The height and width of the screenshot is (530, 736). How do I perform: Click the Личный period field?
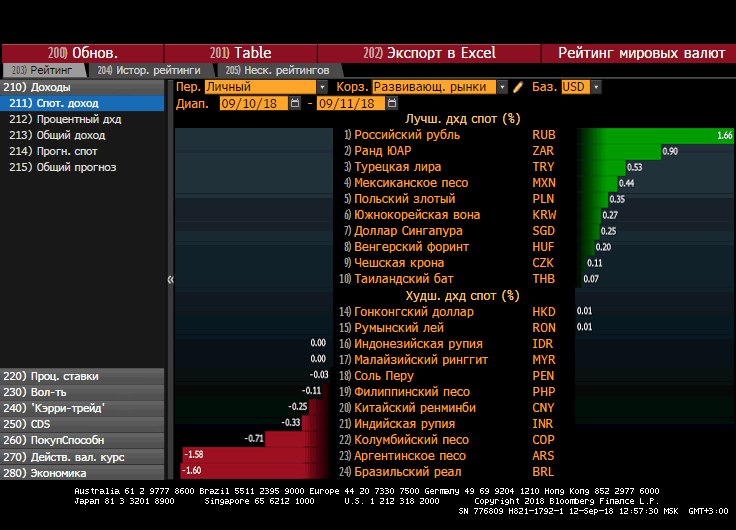(261, 87)
